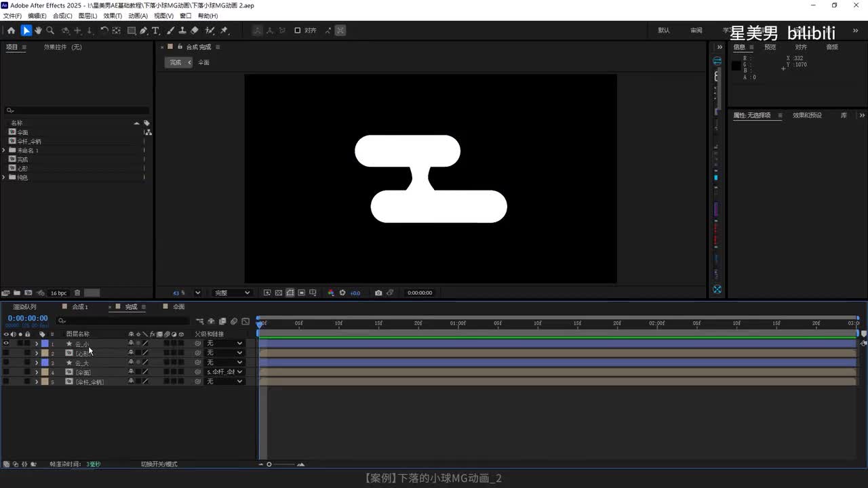Expand the 云_小 layer properties
Viewport: 868px width, 488px height.
tap(37, 344)
